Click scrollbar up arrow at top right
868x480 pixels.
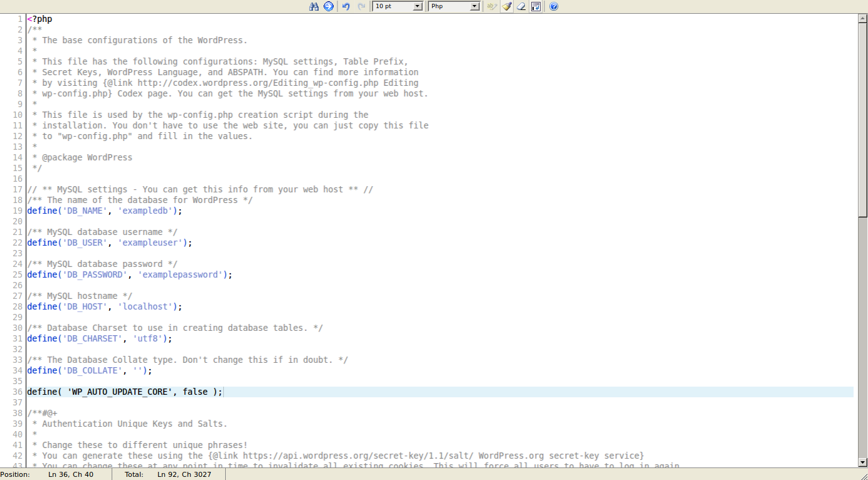click(862, 18)
